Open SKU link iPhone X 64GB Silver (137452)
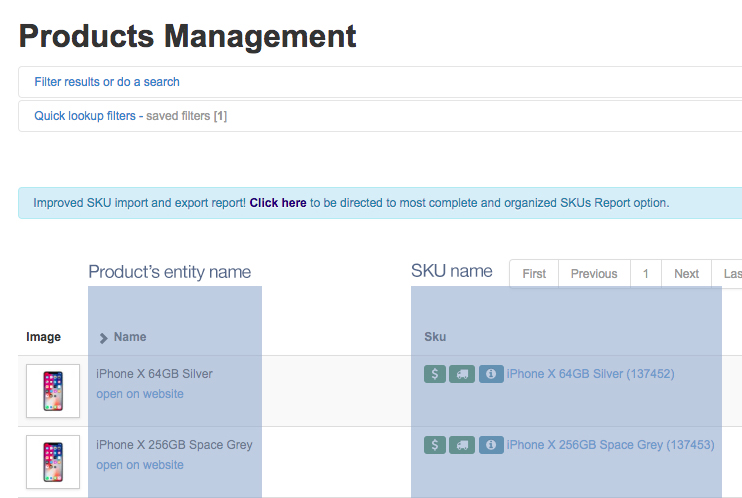Screen dimensions: 742x498 pos(590,374)
